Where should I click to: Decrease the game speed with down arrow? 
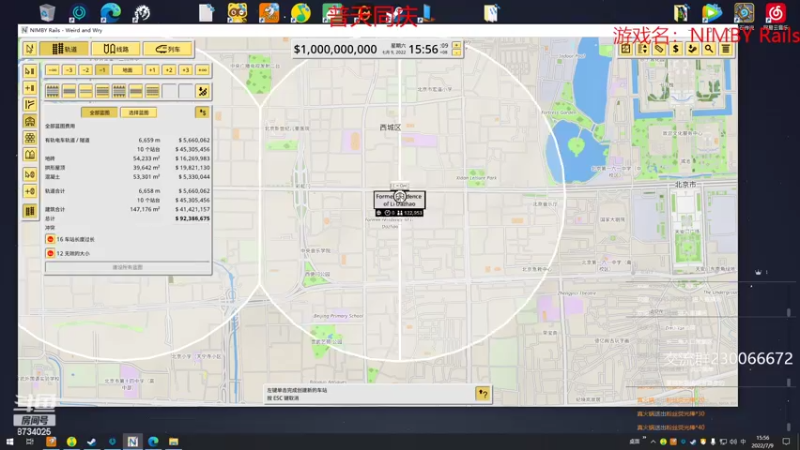click(x=456, y=53)
